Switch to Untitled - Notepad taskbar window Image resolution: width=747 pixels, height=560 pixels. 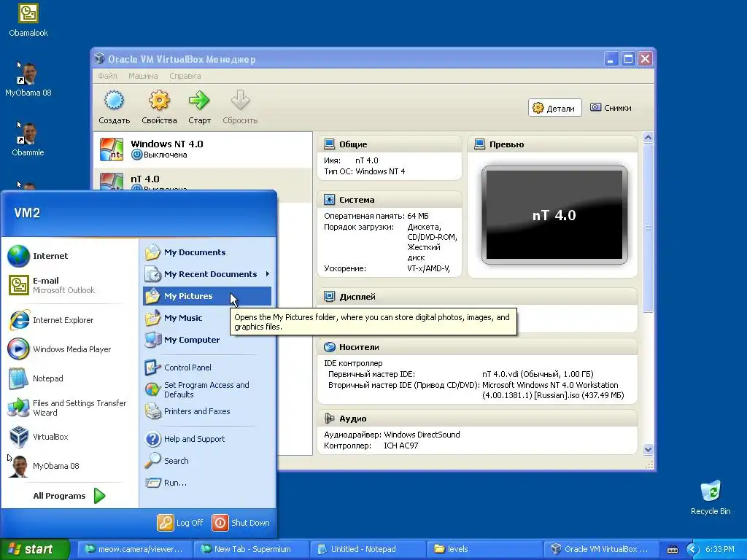point(368,550)
